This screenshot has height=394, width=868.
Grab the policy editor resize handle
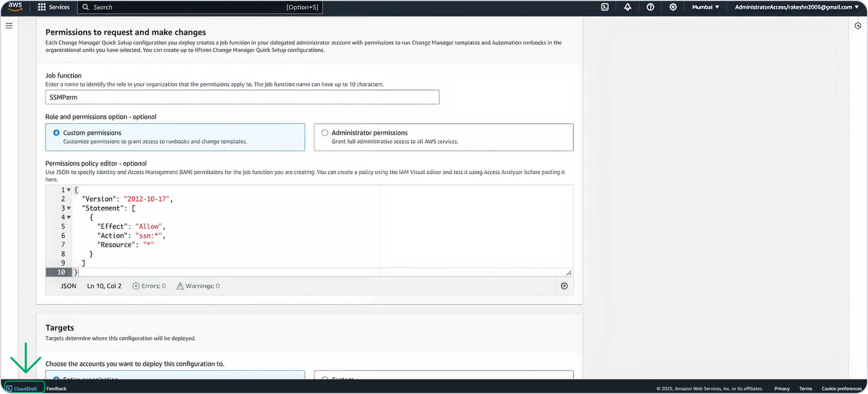pos(569,273)
